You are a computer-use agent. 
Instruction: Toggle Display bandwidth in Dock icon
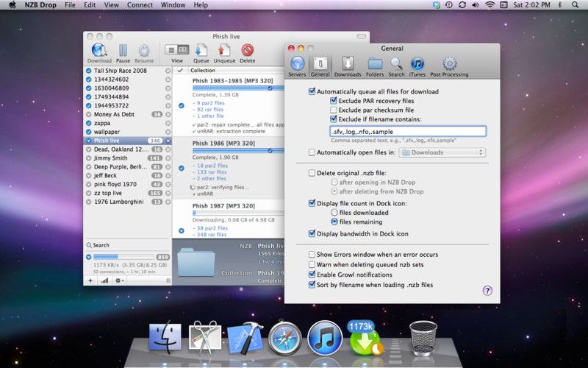tap(312, 233)
